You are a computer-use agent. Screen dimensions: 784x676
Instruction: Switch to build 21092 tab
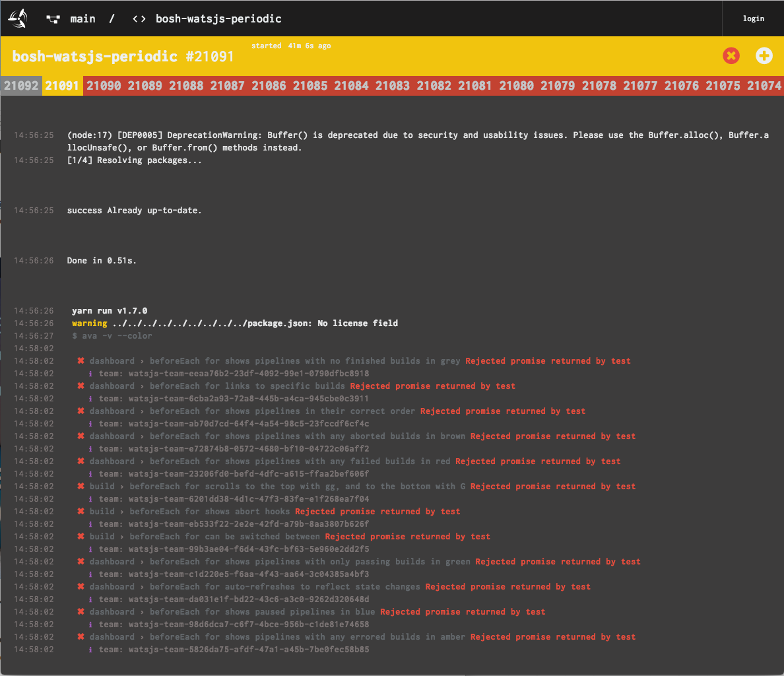[21, 86]
